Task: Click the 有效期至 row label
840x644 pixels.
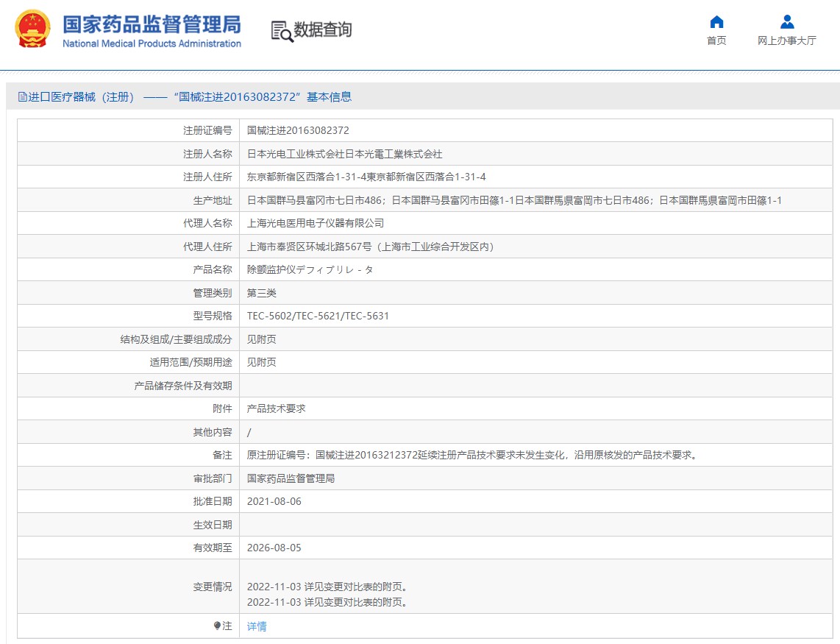Action: point(213,548)
